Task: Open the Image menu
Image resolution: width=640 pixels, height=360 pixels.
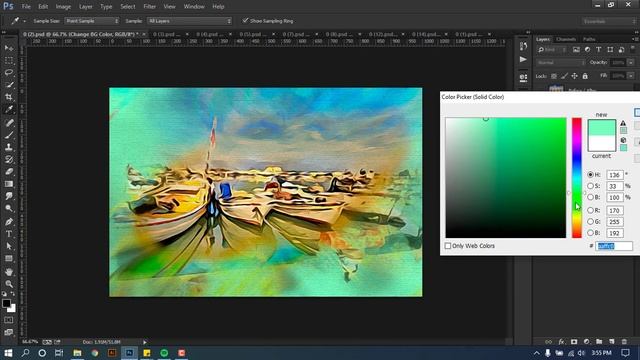Action: [x=63, y=7]
